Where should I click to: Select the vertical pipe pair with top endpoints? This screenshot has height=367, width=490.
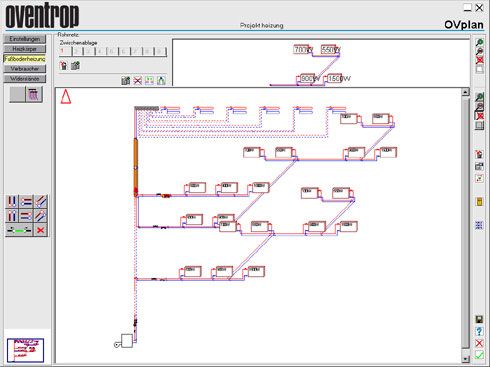12,216
